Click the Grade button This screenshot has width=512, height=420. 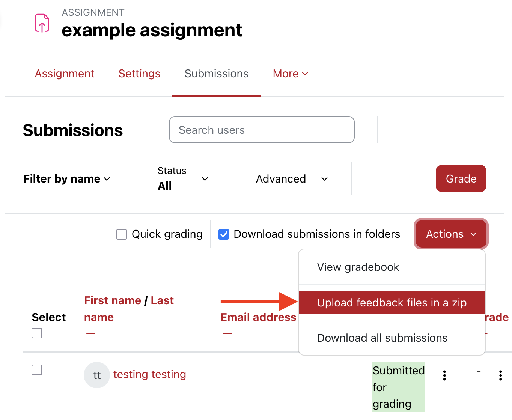tap(461, 178)
